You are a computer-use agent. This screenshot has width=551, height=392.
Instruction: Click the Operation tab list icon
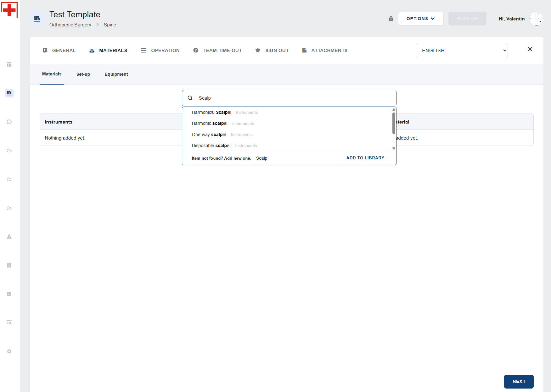[x=143, y=50]
